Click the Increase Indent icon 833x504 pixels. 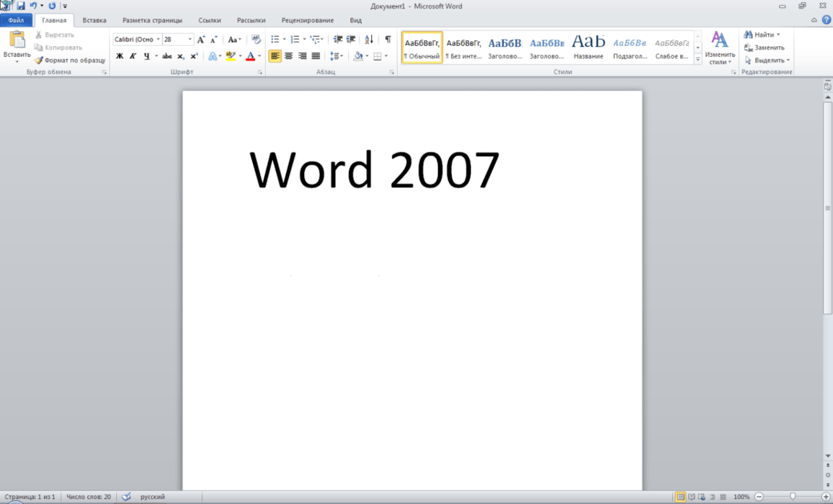351,40
